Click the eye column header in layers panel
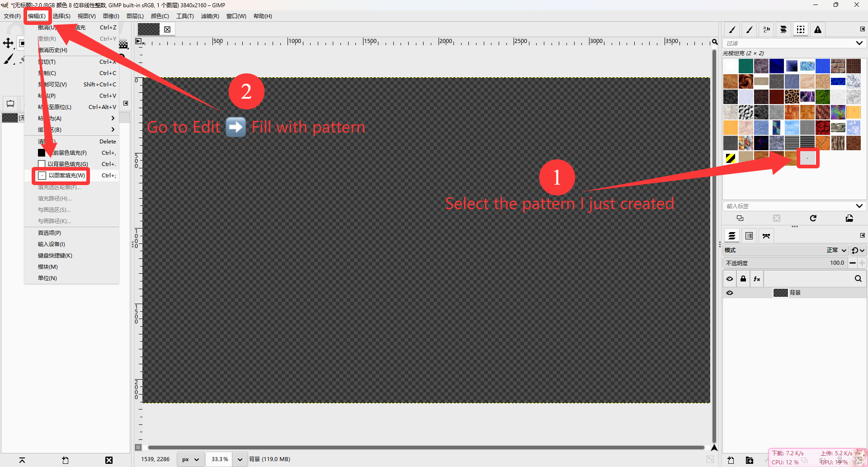The height and width of the screenshot is (467, 868). (730, 279)
